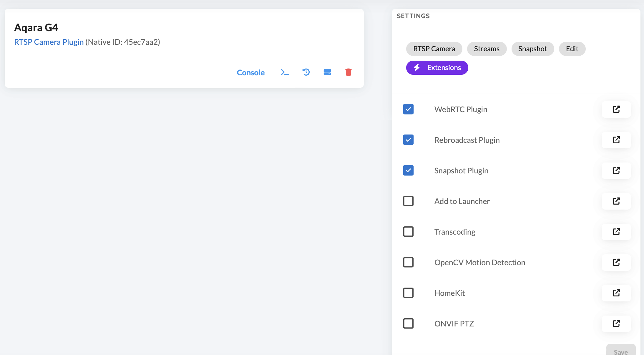This screenshot has height=355, width=644.
Task: Enable the HomeKit checkbox
Action: click(408, 293)
